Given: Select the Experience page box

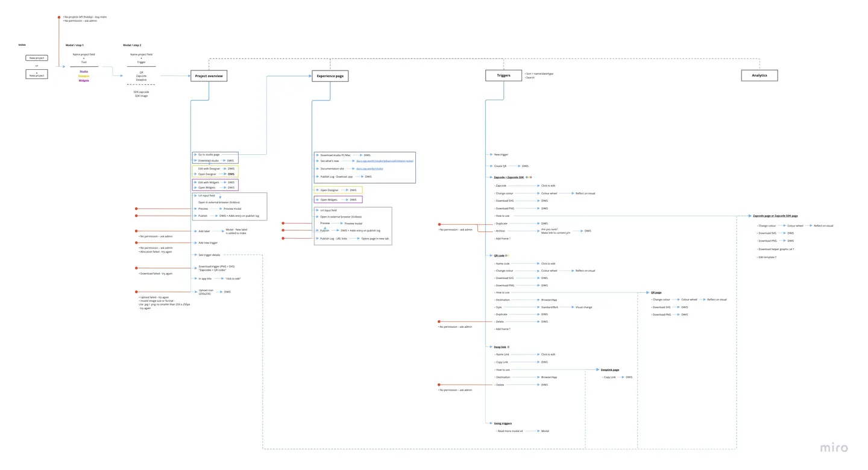Looking at the screenshot, I should coord(330,76).
